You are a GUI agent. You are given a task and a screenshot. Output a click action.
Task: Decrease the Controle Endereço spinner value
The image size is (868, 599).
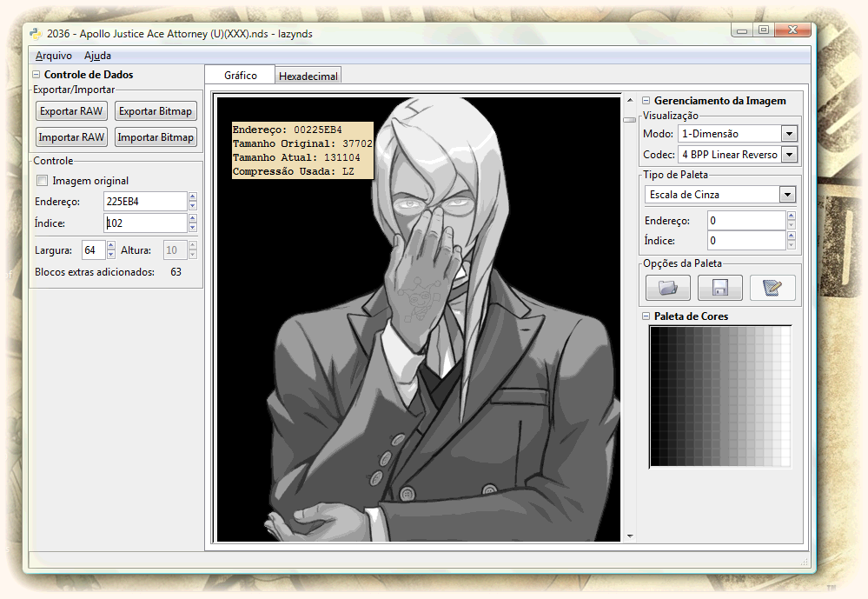[x=193, y=205]
